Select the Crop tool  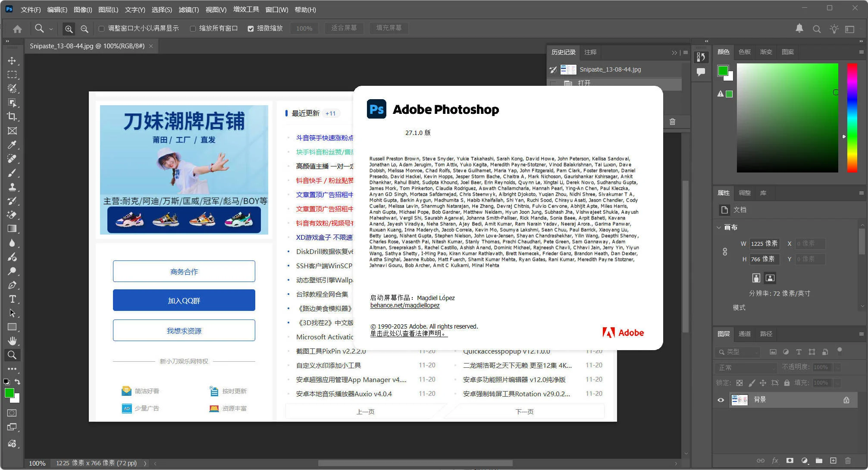pos(13,116)
